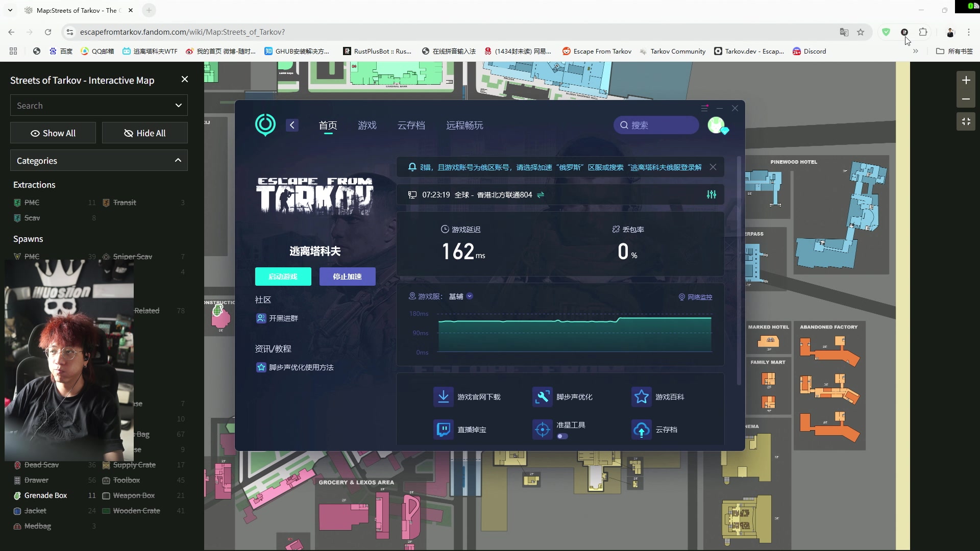Go back using the accelerator back arrow
Viewport: 980px width, 551px height.
[x=292, y=125]
